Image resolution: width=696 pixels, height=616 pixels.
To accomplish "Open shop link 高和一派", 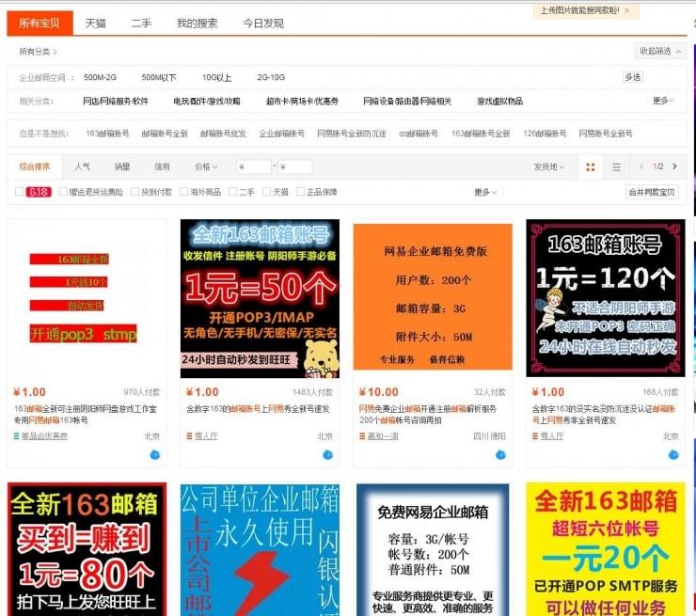I will pos(383,436).
